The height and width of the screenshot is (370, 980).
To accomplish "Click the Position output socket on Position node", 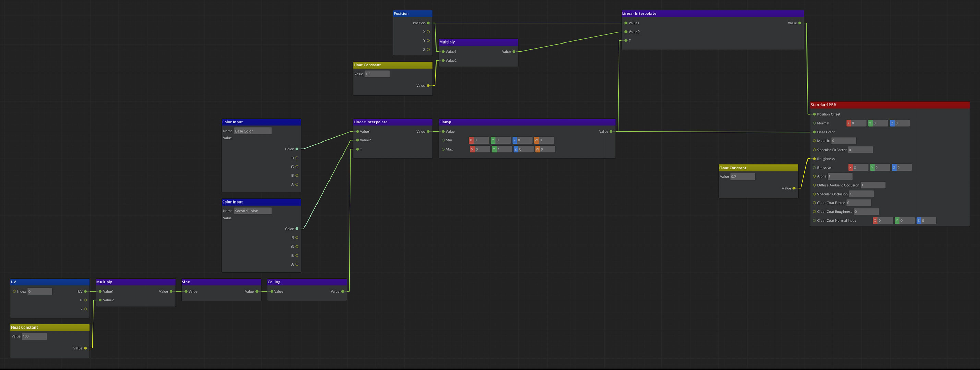I will pyautogui.click(x=428, y=23).
